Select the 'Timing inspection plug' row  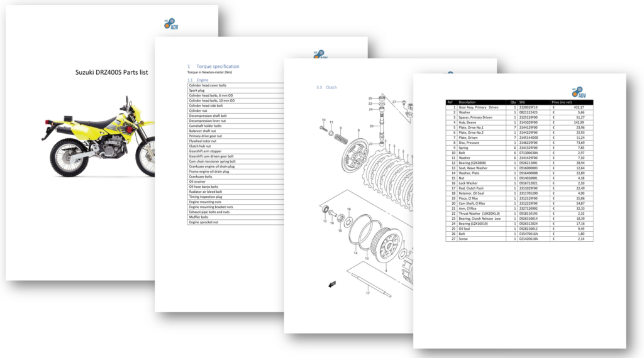(236, 197)
